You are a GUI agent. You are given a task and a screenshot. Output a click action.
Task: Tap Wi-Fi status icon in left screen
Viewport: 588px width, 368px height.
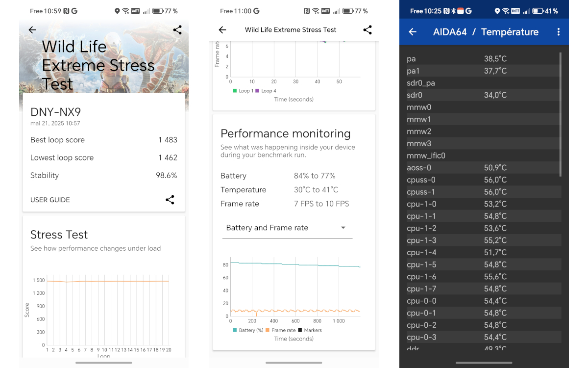pos(126,11)
